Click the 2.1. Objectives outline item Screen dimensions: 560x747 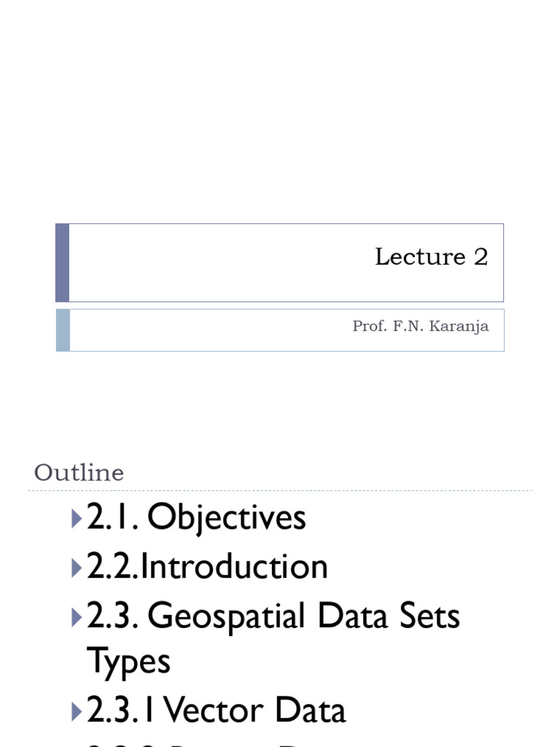tap(197, 519)
